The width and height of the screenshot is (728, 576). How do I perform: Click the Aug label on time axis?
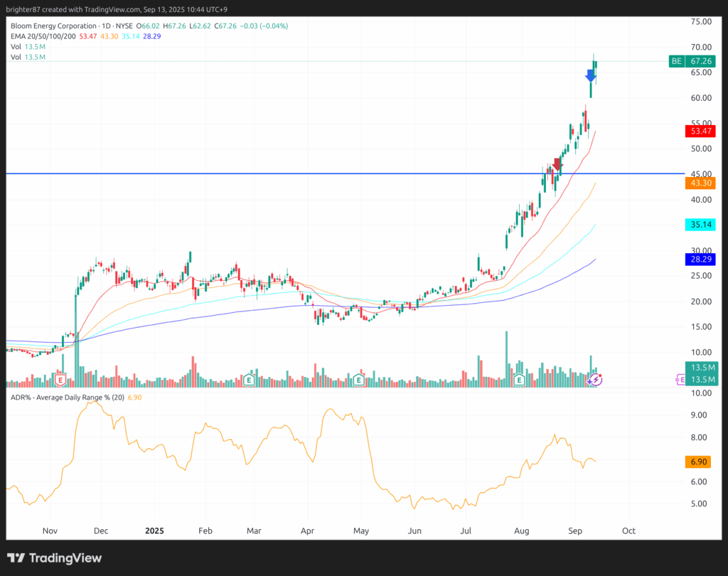click(521, 531)
